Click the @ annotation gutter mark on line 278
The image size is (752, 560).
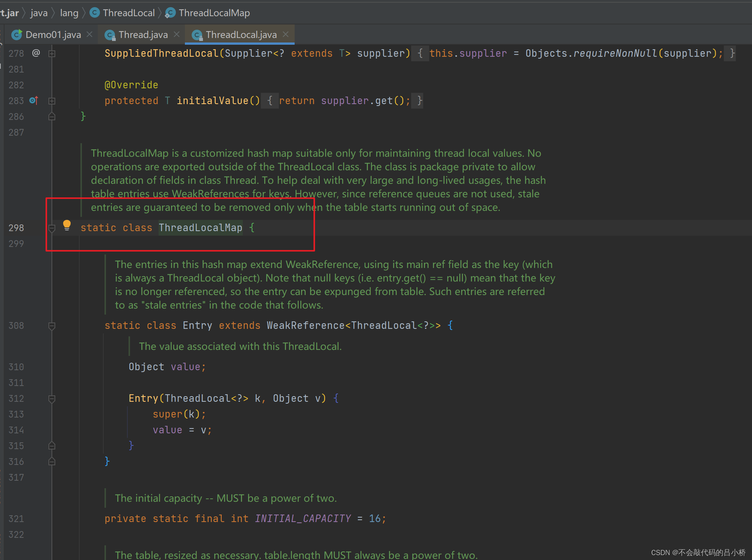click(36, 53)
